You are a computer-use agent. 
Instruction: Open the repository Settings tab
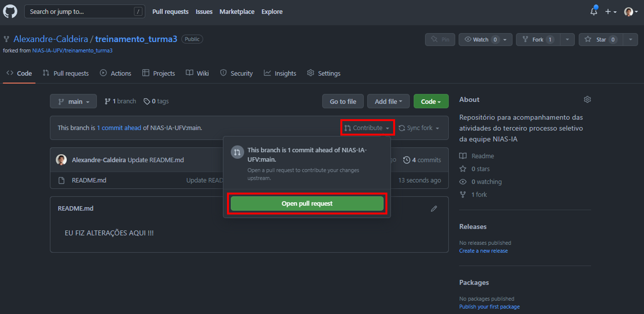324,73
